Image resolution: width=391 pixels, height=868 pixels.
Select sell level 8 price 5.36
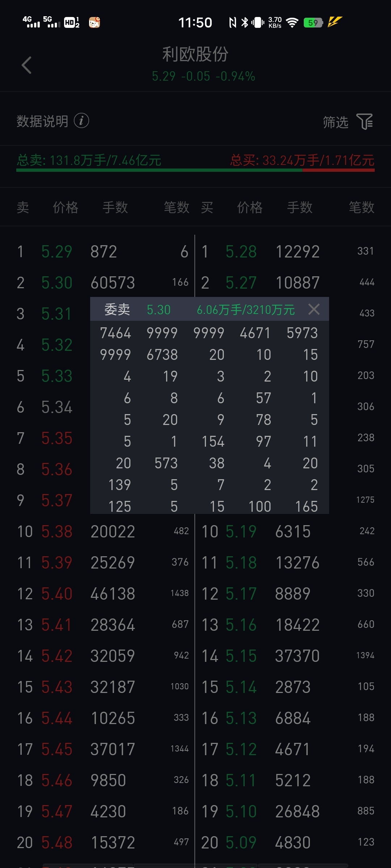point(57,469)
